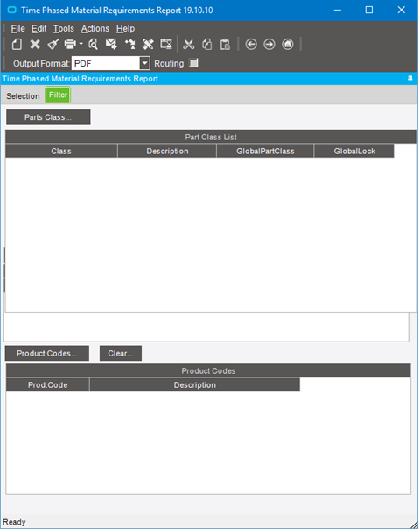Open the Actions menu
This screenshot has height=529, width=420.
coord(95,29)
